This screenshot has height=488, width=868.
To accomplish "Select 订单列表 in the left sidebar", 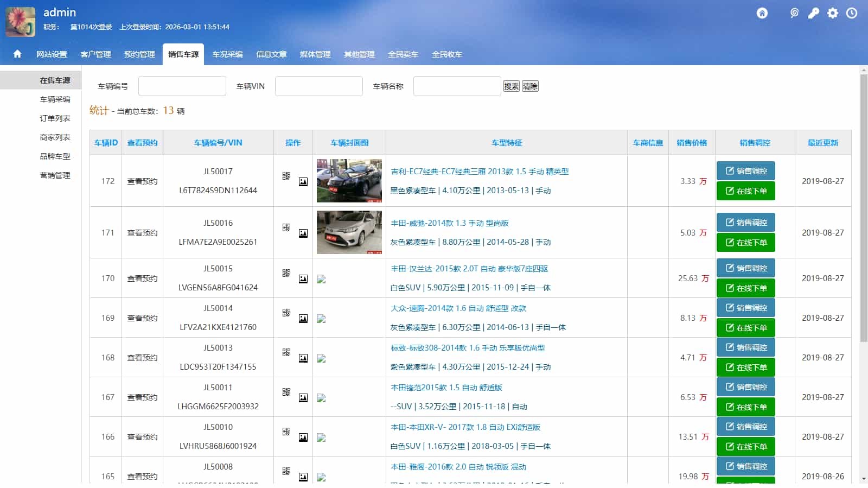I will pyautogui.click(x=55, y=118).
